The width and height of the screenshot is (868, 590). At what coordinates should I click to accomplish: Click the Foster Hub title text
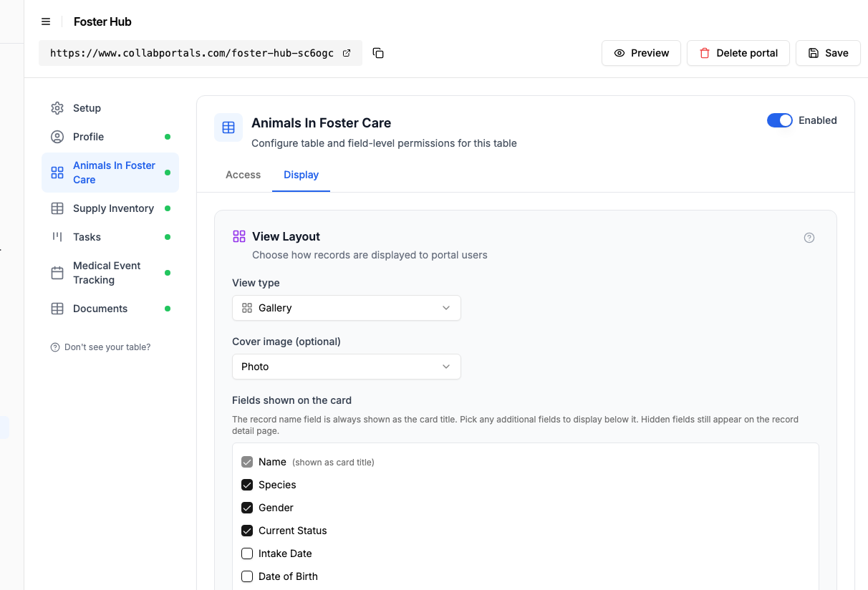pos(102,21)
